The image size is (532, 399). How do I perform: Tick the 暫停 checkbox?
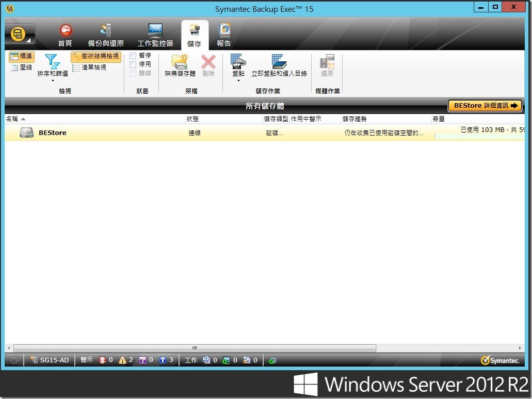coord(133,56)
